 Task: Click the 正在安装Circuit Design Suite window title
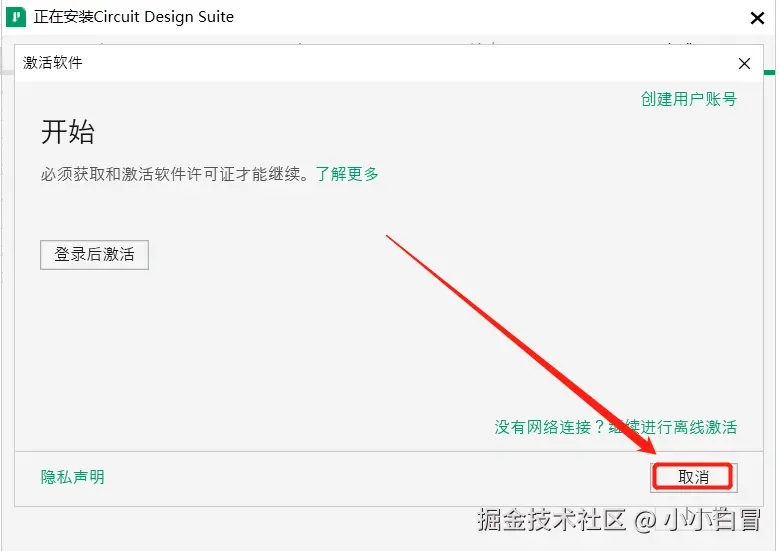[x=134, y=17]
